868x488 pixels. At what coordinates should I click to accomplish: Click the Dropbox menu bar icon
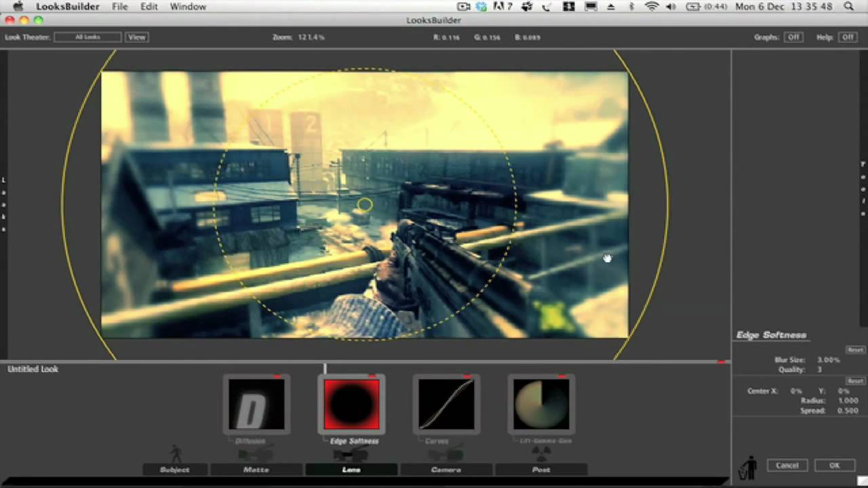tap(481, 7)
